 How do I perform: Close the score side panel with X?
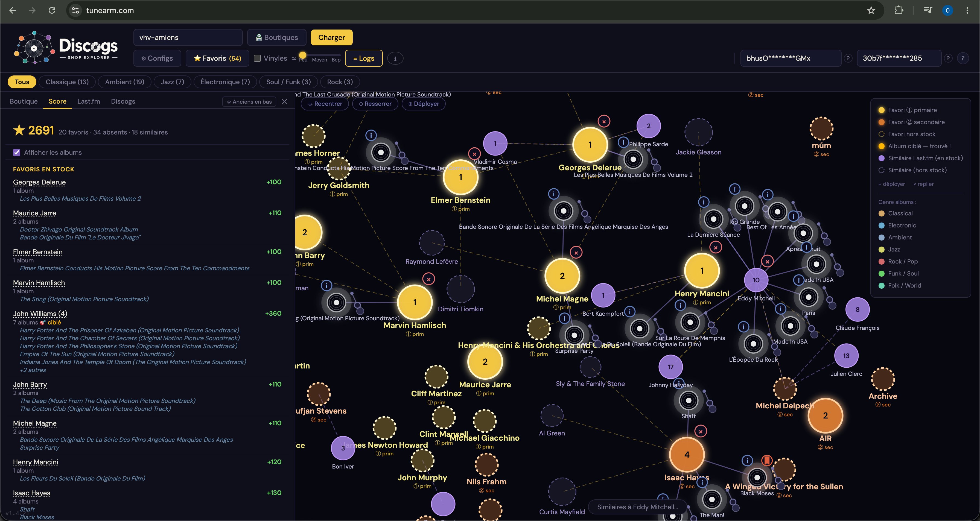[284, 101]
